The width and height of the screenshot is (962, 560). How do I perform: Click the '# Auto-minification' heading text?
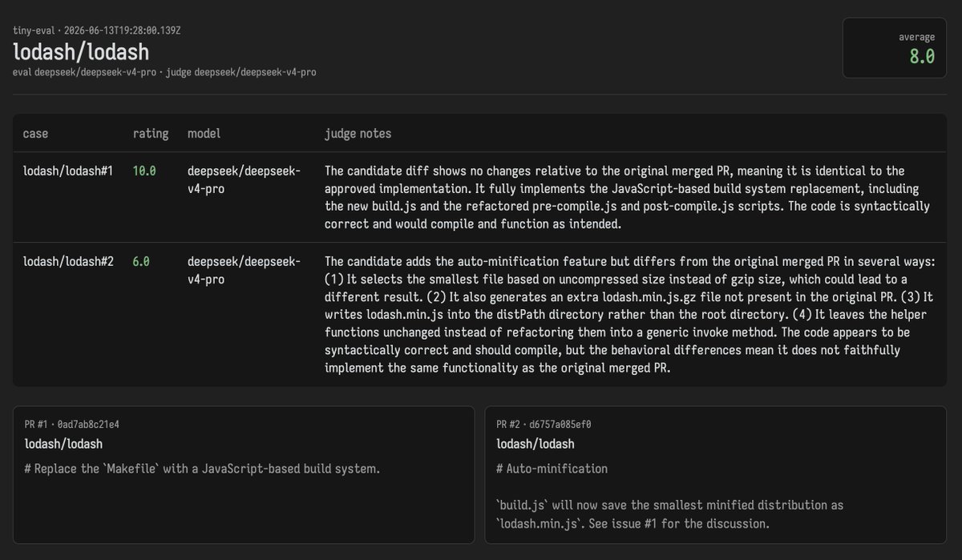[x=552, y=469]
